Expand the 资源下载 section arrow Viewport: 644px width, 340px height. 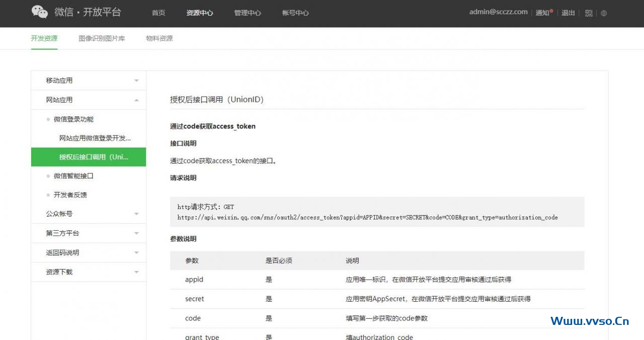point(136,273)
